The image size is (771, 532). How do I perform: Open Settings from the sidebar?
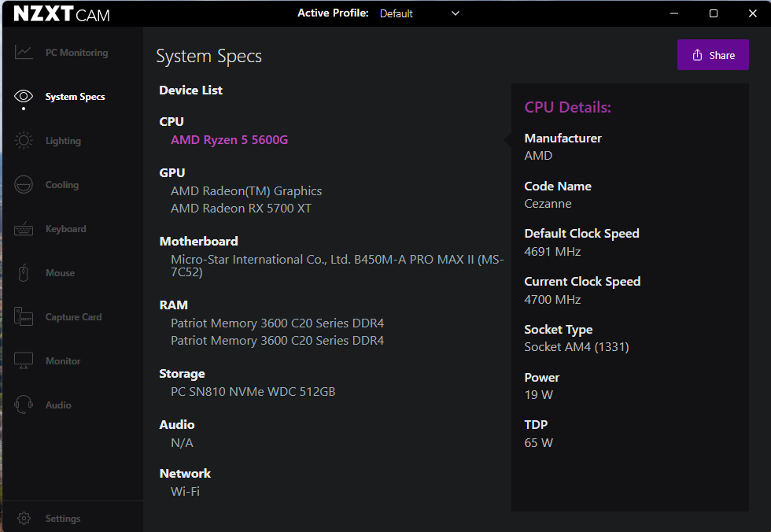[x=63, y=519]
